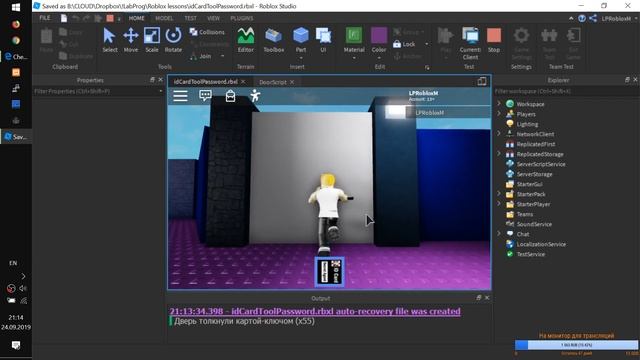640x360 pixels.
Task: Expand the Chat node
Action: point(499,234)
